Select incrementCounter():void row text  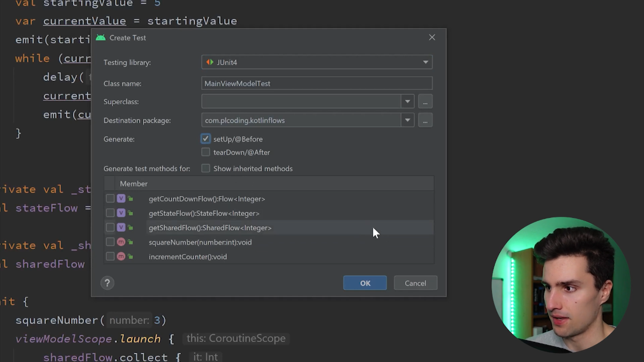tap(188, 256)
